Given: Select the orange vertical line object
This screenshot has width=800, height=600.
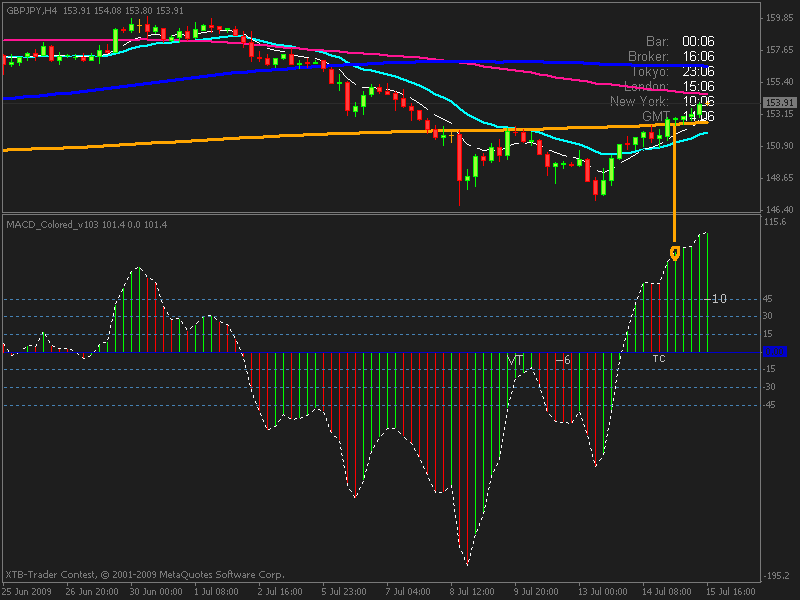Looking at the screenshot, I should coord(674,182).
